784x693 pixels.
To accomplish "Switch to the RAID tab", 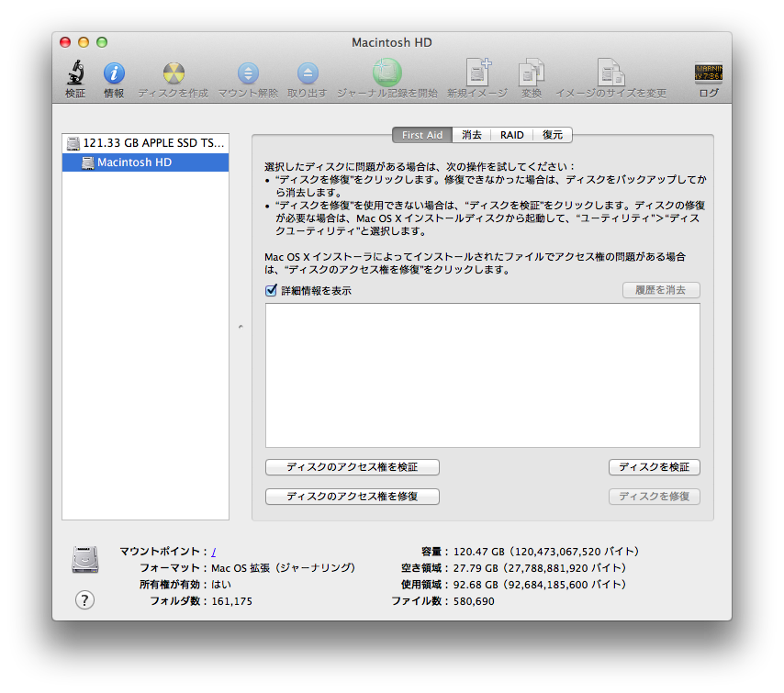I will [512, 135].
